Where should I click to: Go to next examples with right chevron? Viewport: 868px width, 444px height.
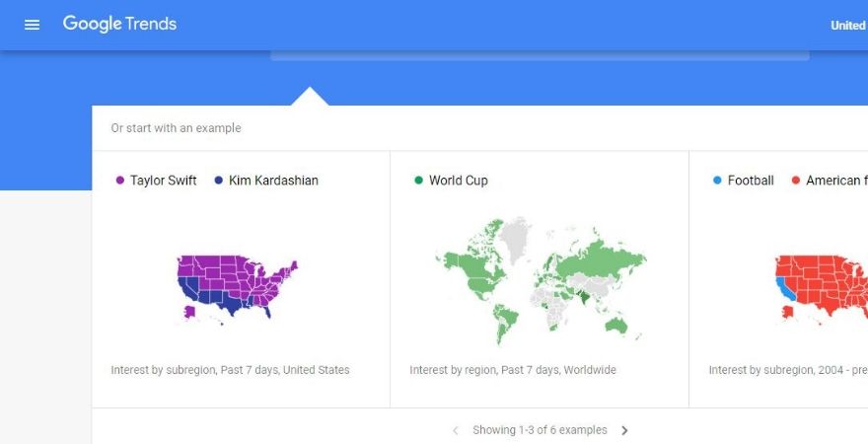pyautogui.click(x=624, y=430)
